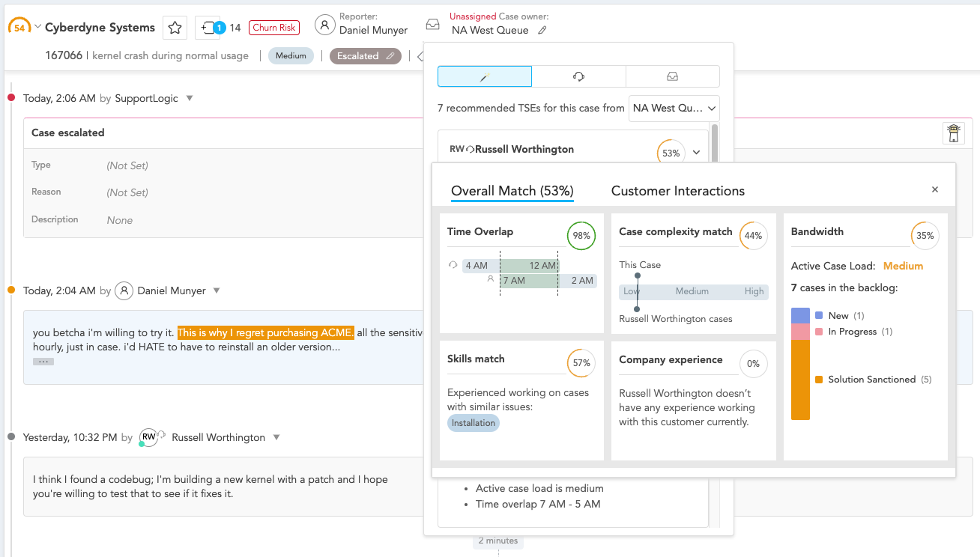This screenshot has width=980, height=557.
Task: Click the reporter avatar next to Daniel Munyer
Action: click(x=324, y=25)
